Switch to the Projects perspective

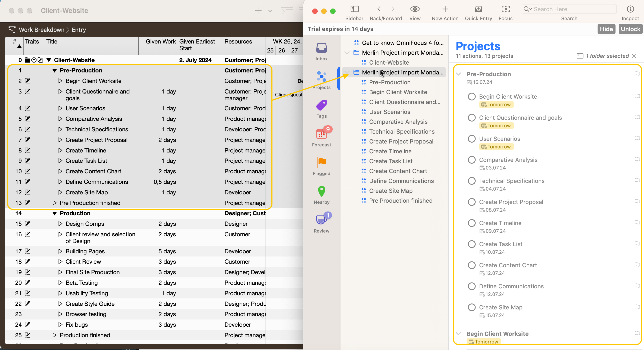pyautogui.click(x=321, y=80)
